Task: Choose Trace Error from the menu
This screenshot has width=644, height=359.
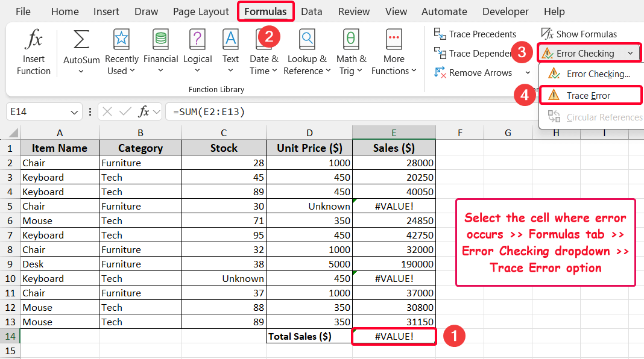Action: point(588,95)
